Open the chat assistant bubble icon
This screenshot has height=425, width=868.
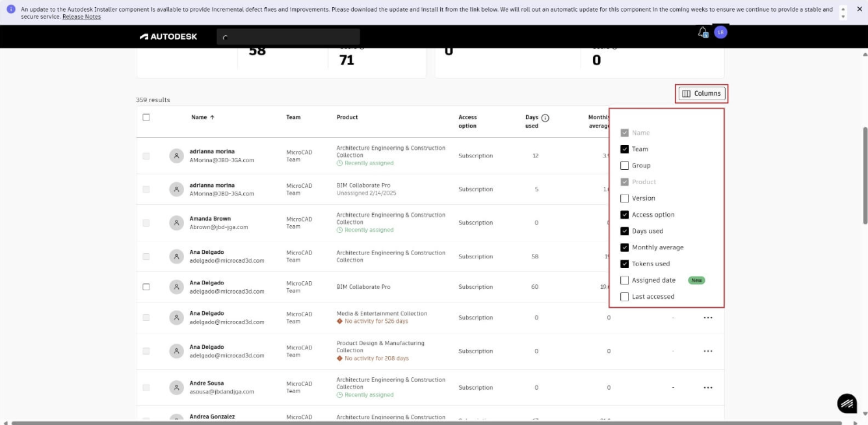(847, 404)
